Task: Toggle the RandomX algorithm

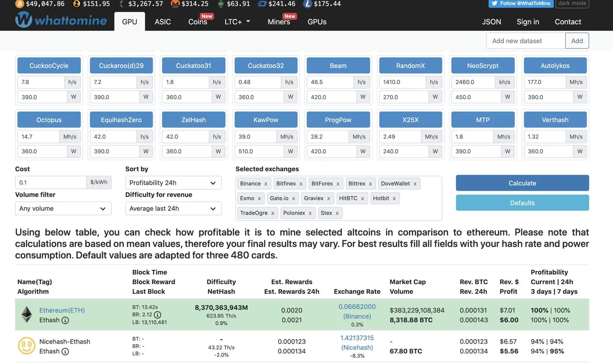Action: click(x=411, y=66)
